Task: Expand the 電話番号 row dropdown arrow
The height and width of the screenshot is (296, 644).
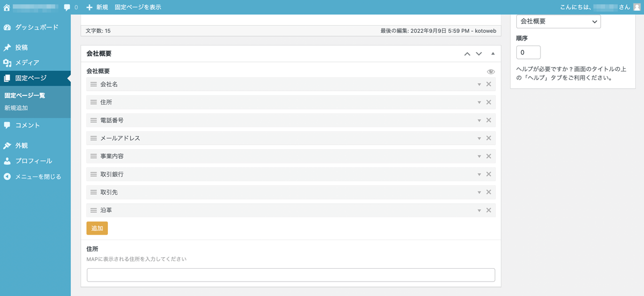Action: pyautogui.click(x=479, y=121)
